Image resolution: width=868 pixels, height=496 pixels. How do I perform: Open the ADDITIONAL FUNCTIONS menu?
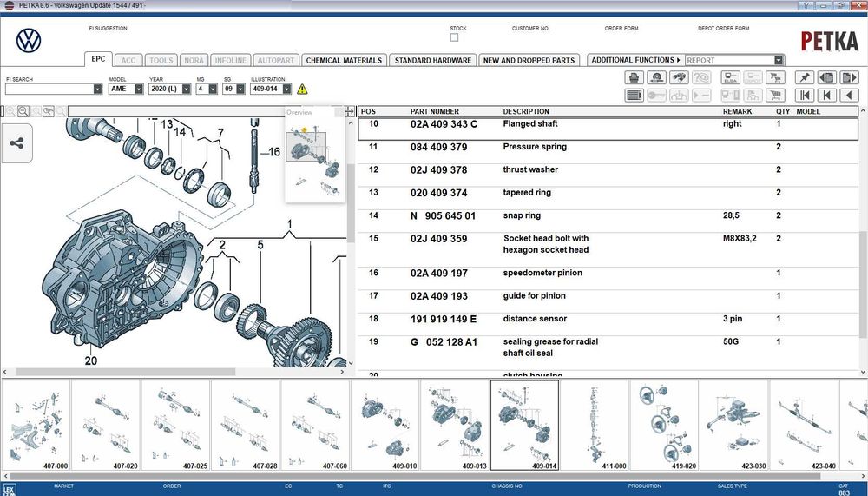click(x=635, y=60)
